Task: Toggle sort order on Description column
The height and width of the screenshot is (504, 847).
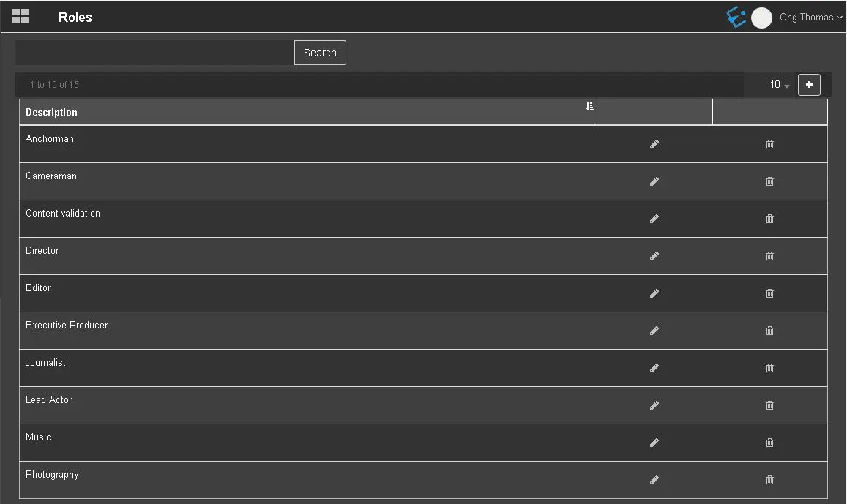Action: pyautogui.click(x=590, y=107)
